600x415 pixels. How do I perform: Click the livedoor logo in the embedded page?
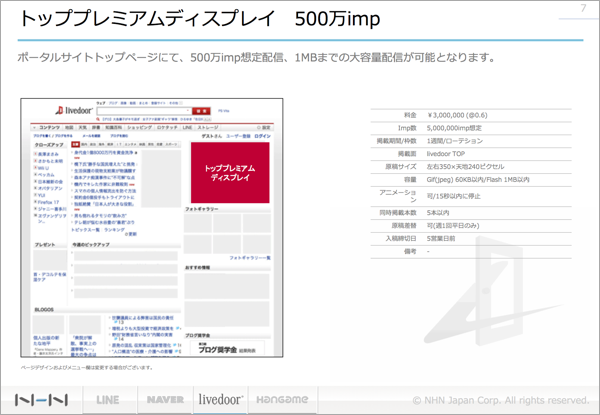pyautogui.click(x=74, y=111)
